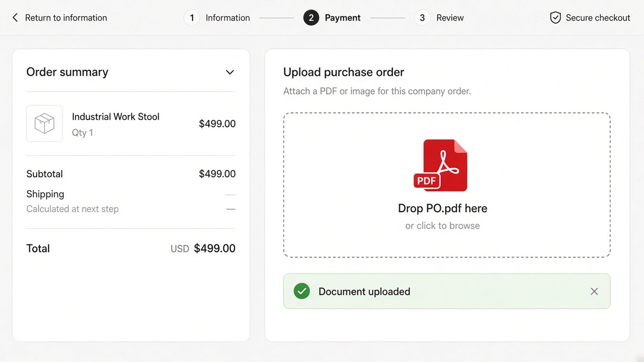This screenshot has width=644, height=362.
Task: Open the product box thumbnail
Action: click(44, 123)
